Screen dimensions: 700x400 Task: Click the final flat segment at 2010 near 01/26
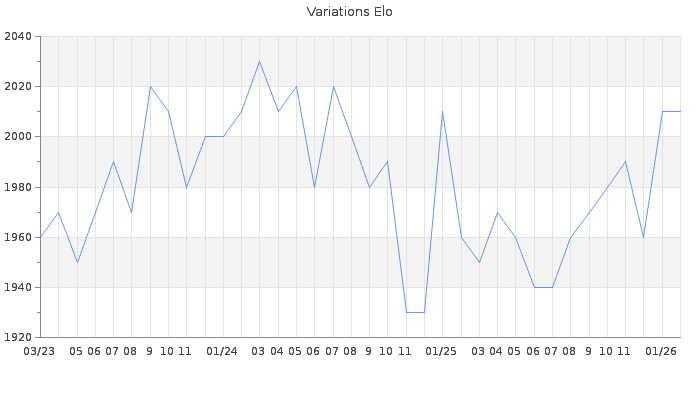point(671,111)
